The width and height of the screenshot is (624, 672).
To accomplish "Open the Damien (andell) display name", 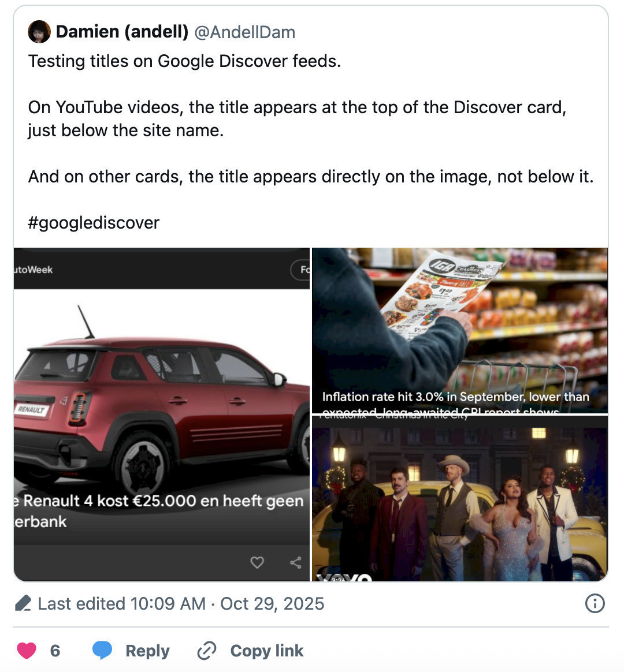I will 122,32.
